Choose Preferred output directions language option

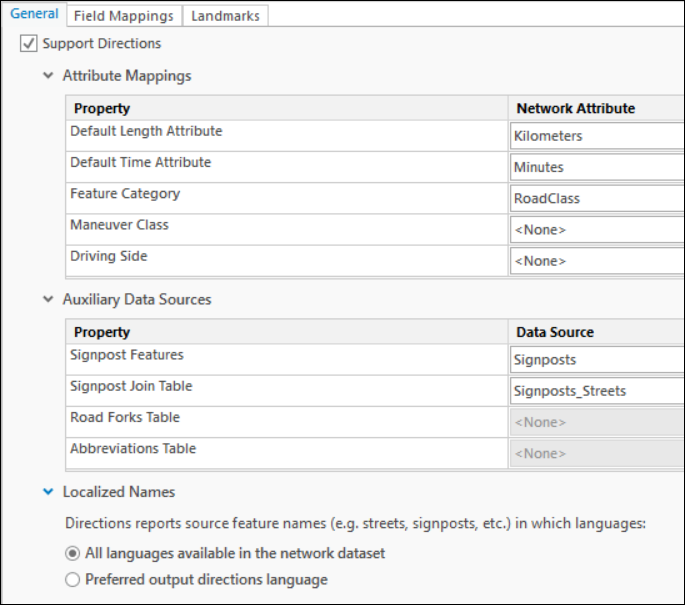pos(72,579)
